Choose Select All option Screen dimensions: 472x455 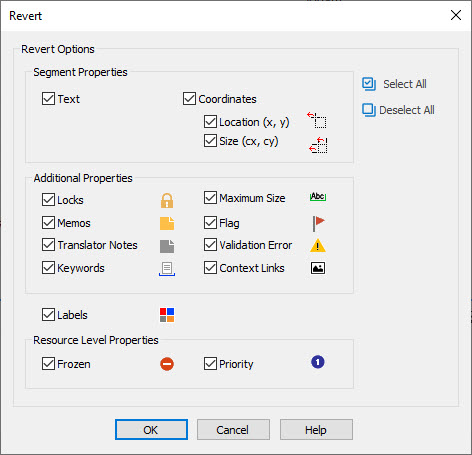pyautogui.click(x=394, y=84)
